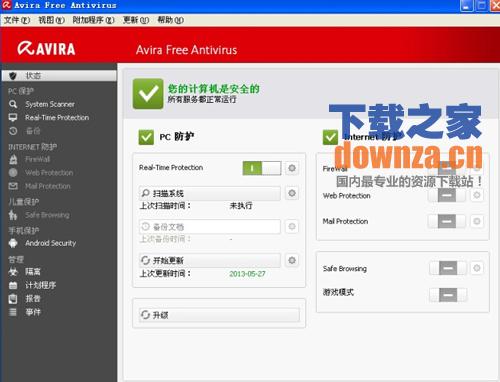This screenshot has height=382, width=500.
Task: Open 计划程序 scheduler entry in sidebar
Action: tap(41, 285)
